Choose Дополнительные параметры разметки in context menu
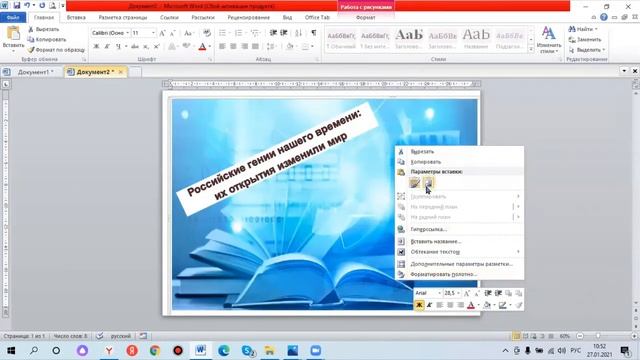The height and width of the screenshot is (360, 640). 460,264
